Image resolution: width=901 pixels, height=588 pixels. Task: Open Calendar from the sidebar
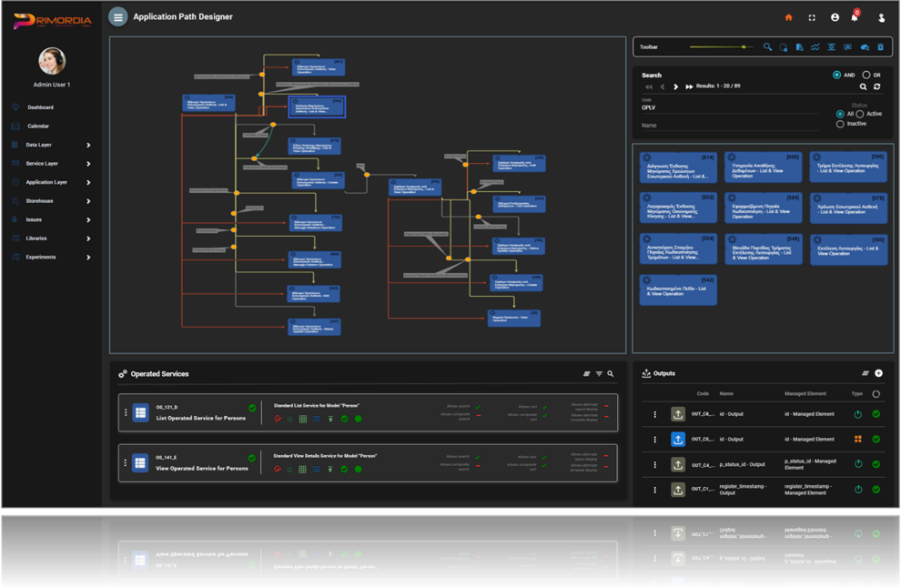pyautogui.click(x=37, y=126)
